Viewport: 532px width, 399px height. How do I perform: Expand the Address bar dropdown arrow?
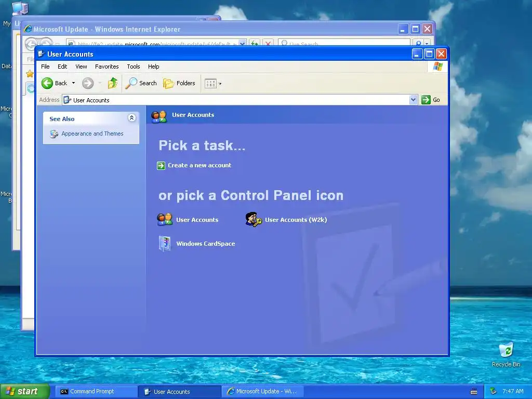click(413, 100)
